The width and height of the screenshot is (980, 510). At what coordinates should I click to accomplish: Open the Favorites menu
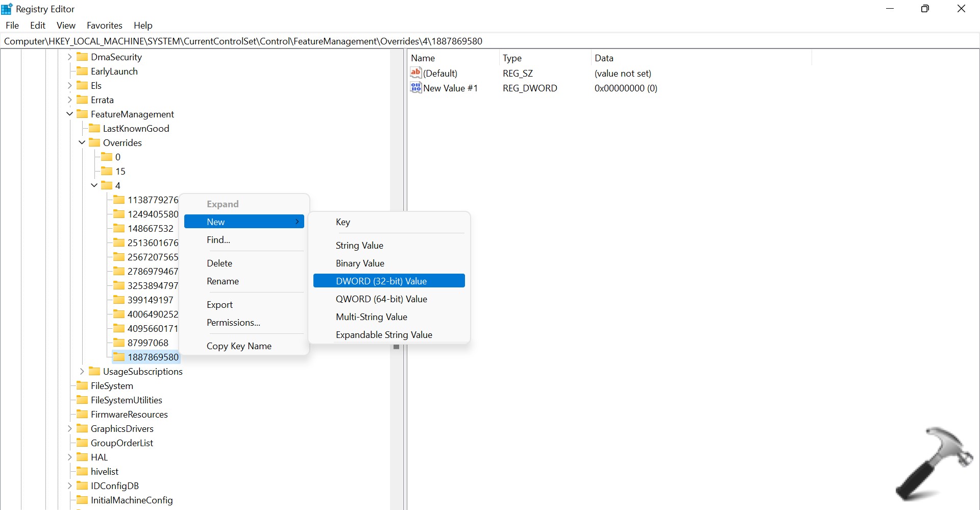click(x=104, y=26)
